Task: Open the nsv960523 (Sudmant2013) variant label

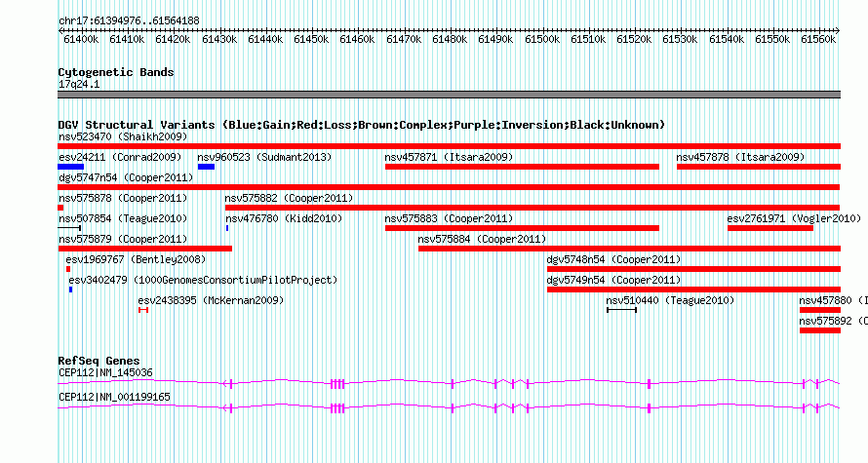Action: (x=264, y=157)
